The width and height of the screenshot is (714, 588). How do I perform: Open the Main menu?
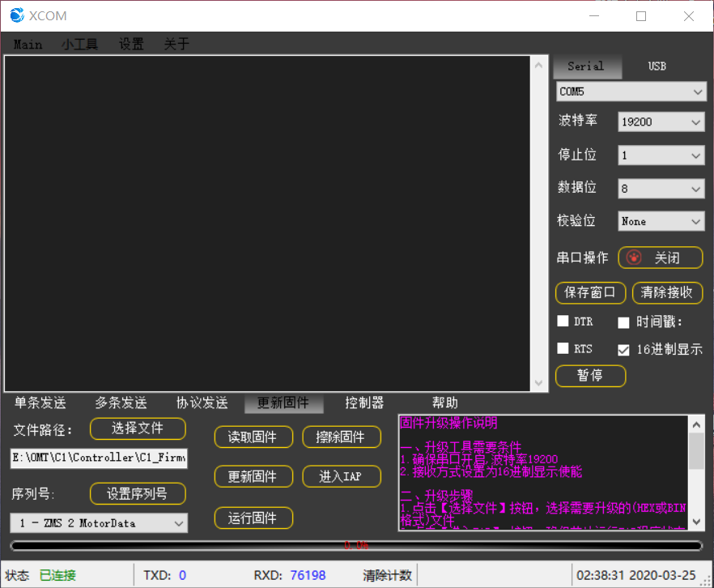[28, 45]
